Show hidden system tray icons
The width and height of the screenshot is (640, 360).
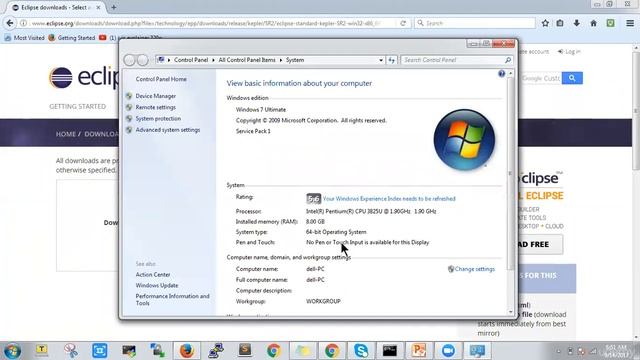558,351
